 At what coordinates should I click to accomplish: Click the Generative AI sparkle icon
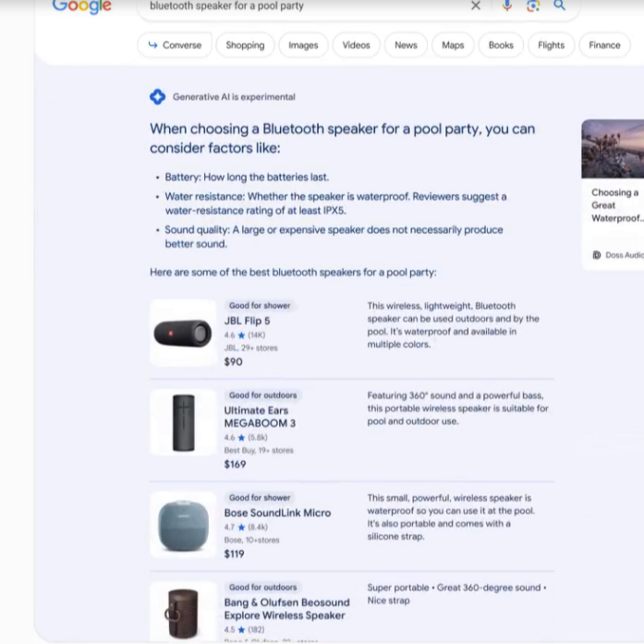pos(157,97)
